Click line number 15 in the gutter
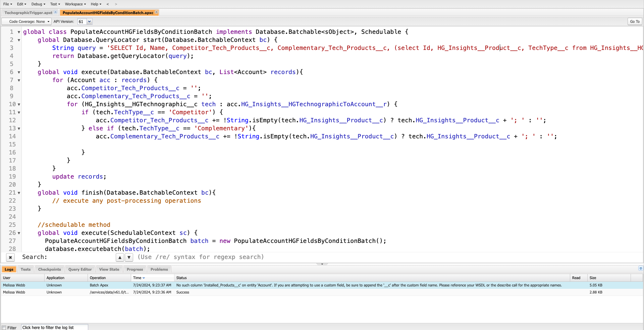The width and height of the screenshot is (644, 330). click(12, 144)
